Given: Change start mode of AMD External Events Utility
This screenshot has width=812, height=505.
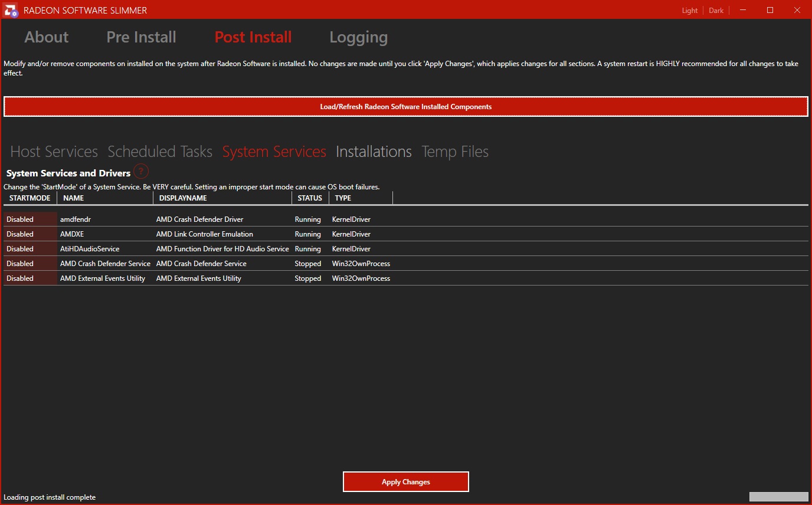Looking at the screenshot, I should (x=30, y=278).
